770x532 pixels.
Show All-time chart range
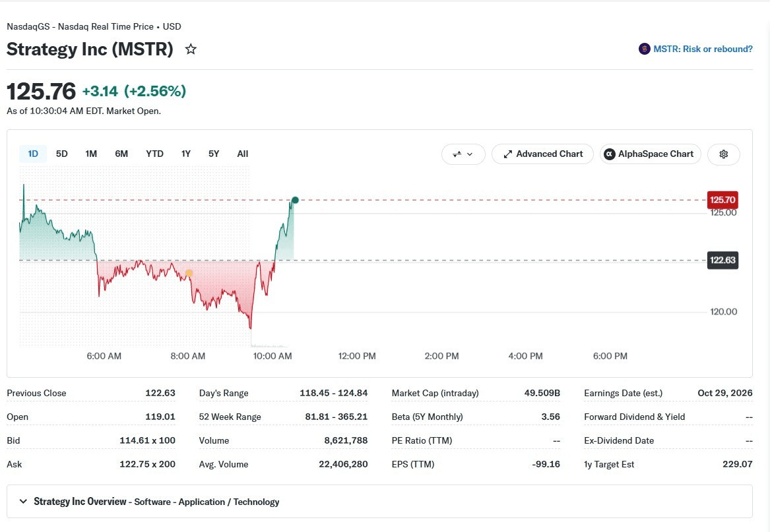[x=243, y=154]
